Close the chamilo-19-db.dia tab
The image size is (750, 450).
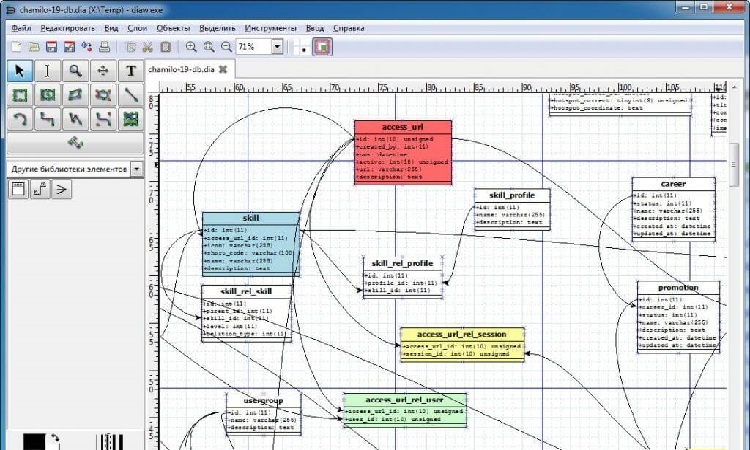click(222, 69)
